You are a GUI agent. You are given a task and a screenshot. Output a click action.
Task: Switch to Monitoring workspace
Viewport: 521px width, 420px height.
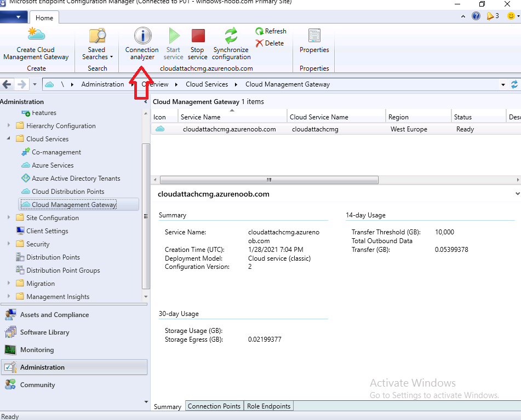click(x=74, y=350)
